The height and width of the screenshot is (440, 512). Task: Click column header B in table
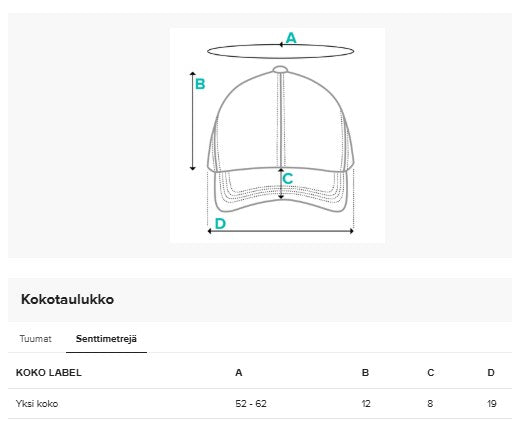(x=365, y=373)
